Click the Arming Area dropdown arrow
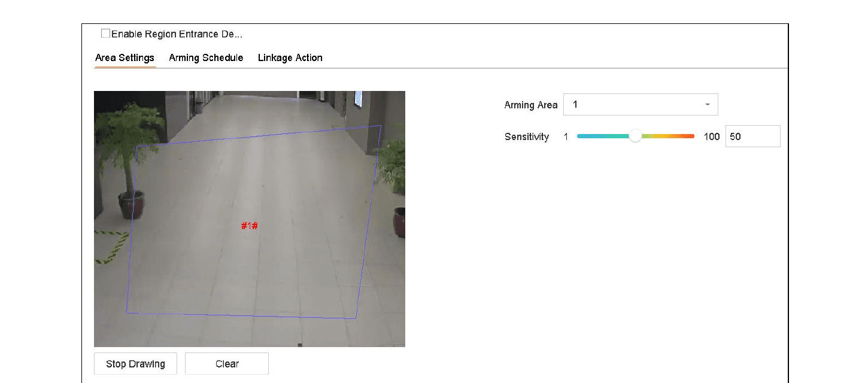Image resolution: width=868 pixels, height=383 pixels. (708, 105)
